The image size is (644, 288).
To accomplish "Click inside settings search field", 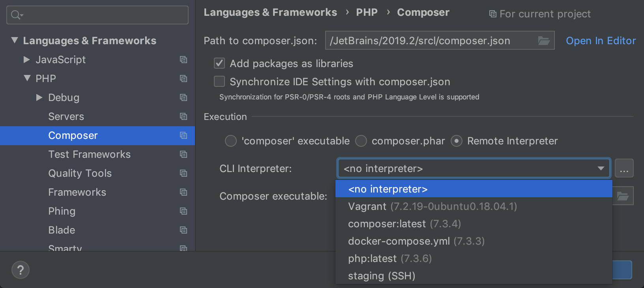I will (x=97, y=15).
